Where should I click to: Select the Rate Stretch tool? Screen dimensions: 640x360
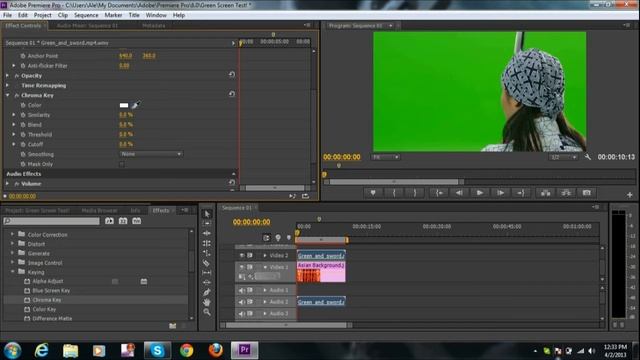click(x=207, y=253)
